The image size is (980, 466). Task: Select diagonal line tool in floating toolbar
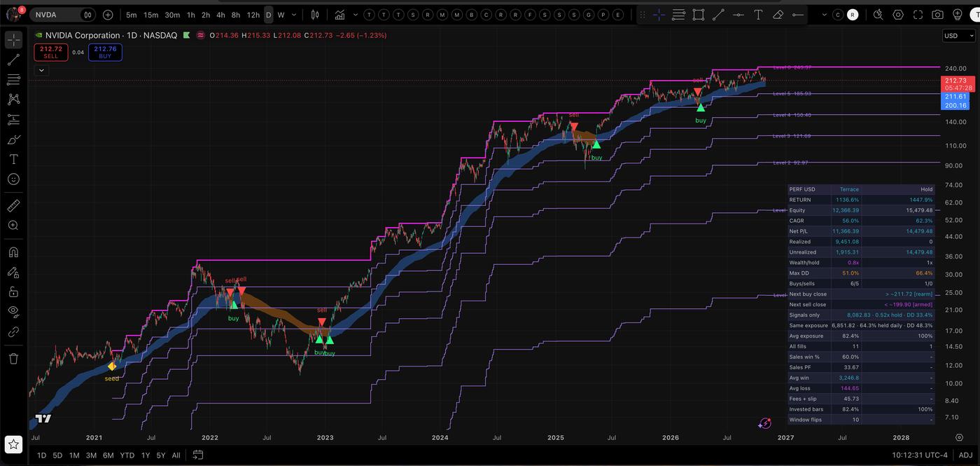(x=718, y=15)
